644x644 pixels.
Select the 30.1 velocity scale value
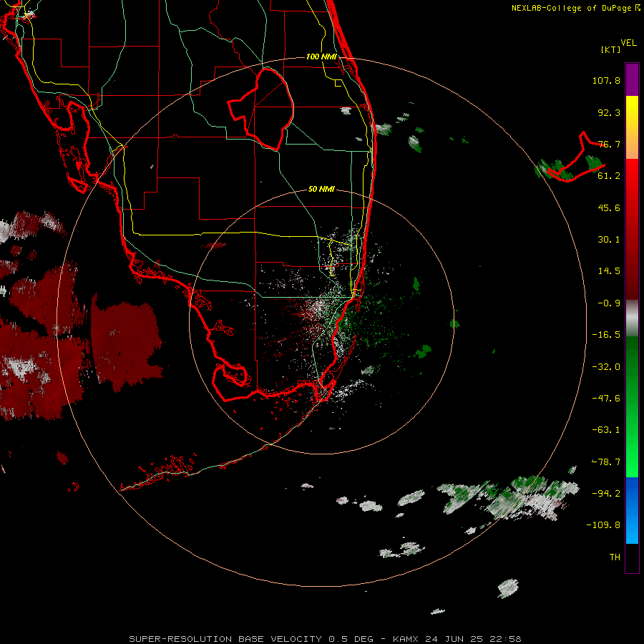click(x=609, y=240)
